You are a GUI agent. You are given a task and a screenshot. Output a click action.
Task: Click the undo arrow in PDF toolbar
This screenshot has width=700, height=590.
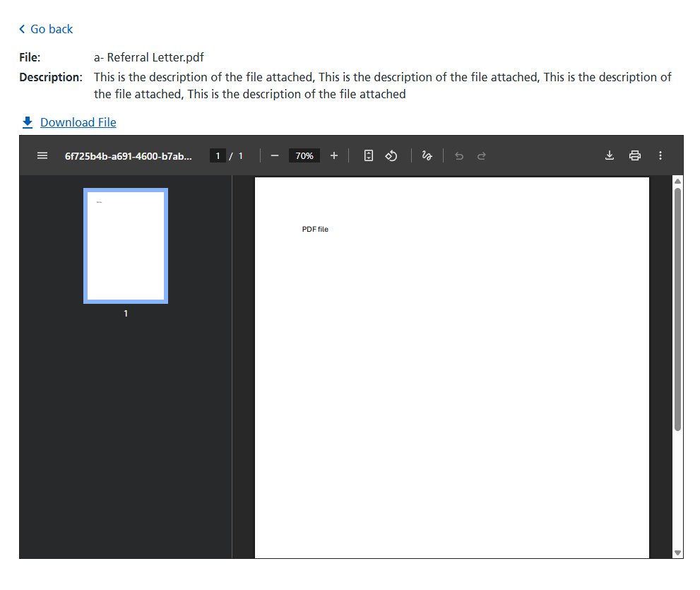click(459, 156)
